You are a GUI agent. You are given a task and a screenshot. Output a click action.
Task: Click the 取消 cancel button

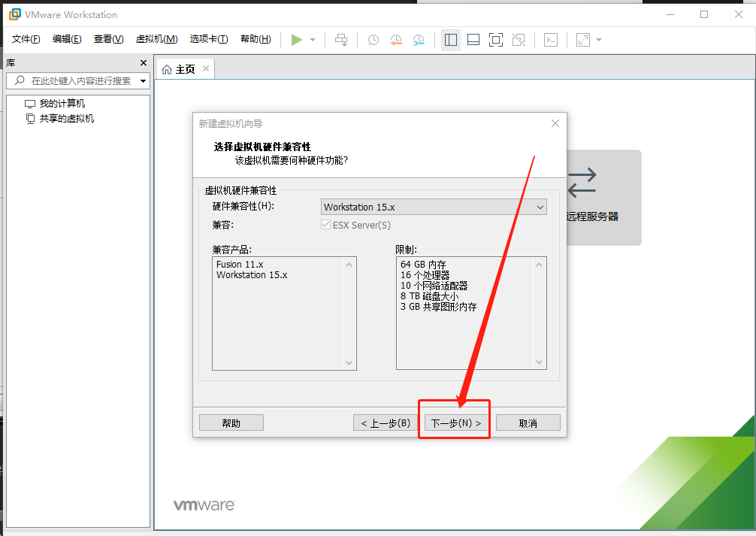click(528, 422)
